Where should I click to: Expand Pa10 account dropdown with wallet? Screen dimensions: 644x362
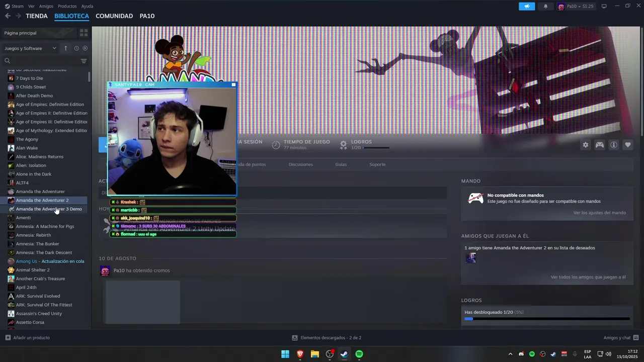tap(576, 6)
